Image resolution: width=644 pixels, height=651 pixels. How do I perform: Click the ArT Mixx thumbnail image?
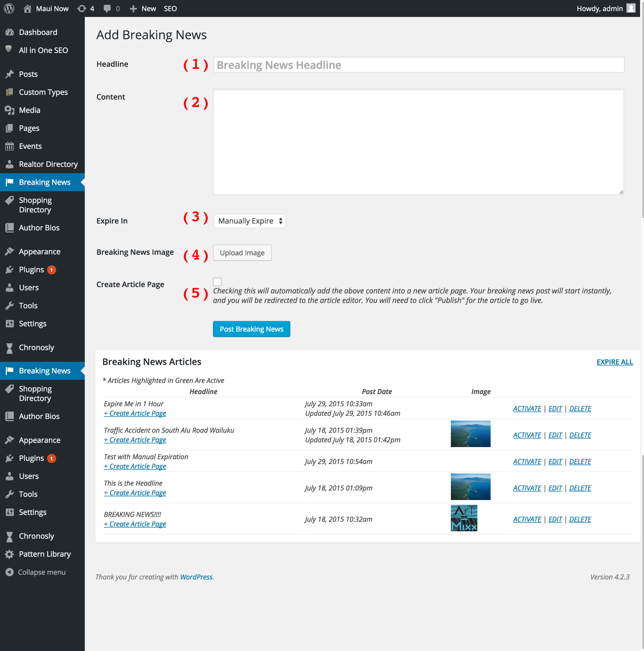[x=464, y=518]
